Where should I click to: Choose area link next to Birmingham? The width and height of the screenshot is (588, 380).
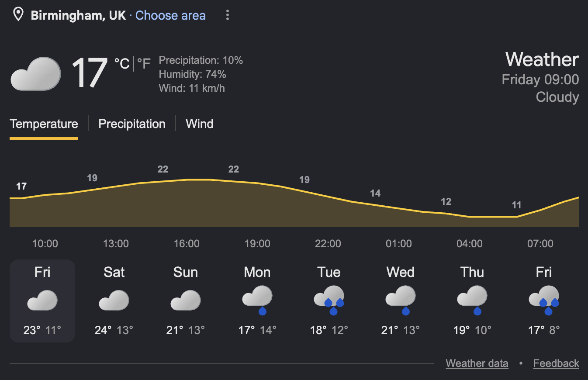pos(170,15)
